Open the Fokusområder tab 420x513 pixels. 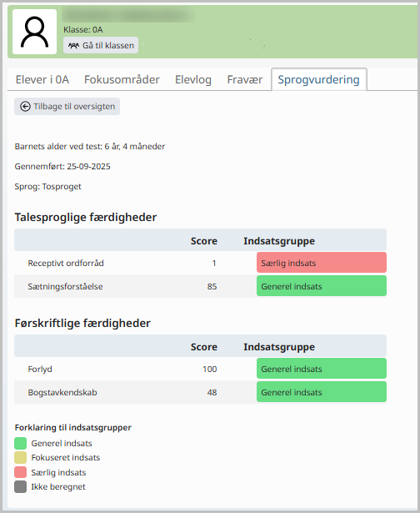click(x=122, y=79)
